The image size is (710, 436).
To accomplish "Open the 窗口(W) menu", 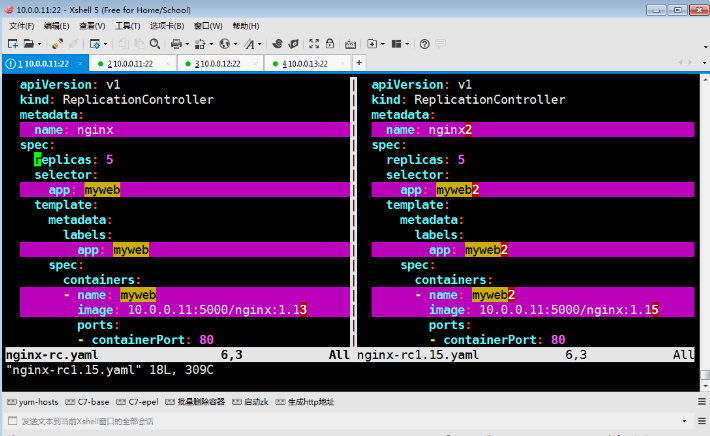I will (208, 26).
